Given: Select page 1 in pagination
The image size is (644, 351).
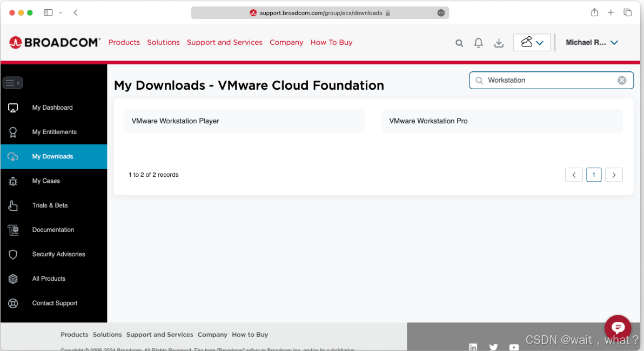Looking at the screenshot, I should click(594, 175).
